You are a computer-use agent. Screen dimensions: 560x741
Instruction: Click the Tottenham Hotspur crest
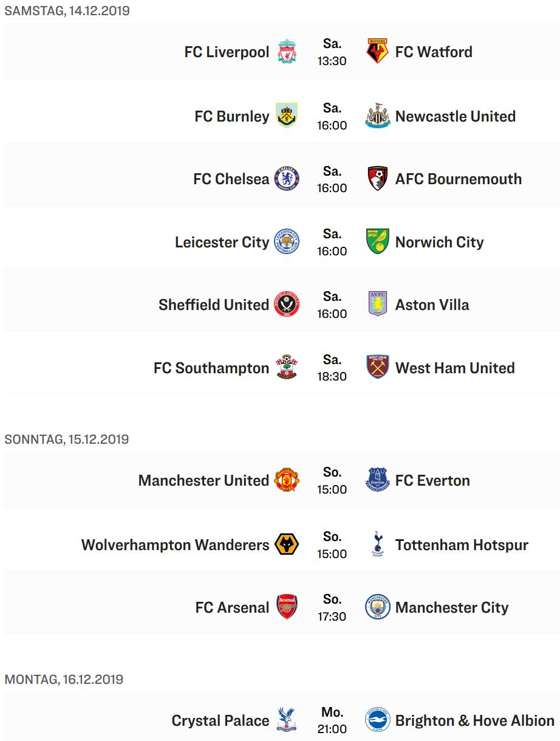[377, 545]
